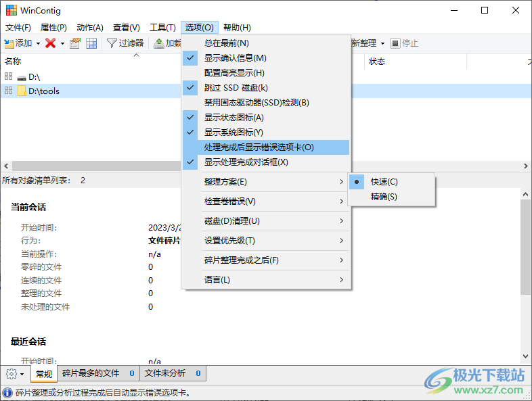
Task: Click the horizontal scrollbar left arrow
Action: coord(6,166)
